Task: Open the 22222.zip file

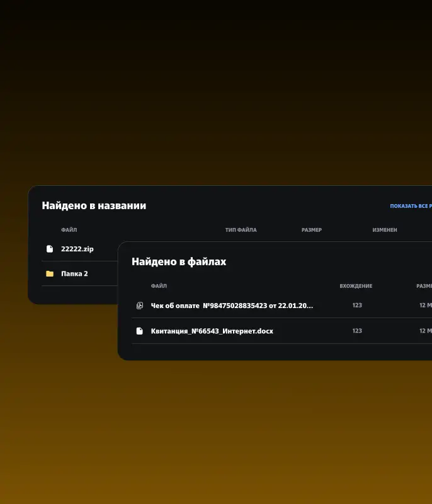Action: click(x=77, y=249)
